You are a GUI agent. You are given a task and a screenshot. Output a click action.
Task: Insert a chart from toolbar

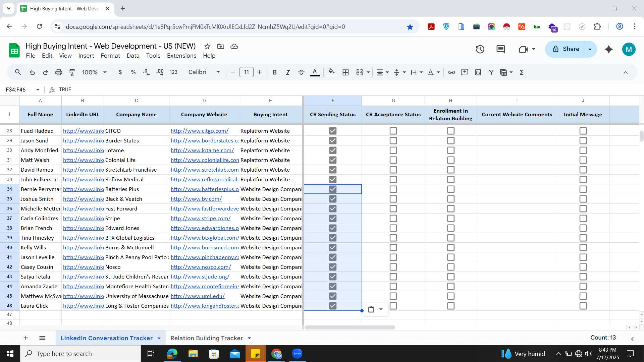(x=478, y=72)
